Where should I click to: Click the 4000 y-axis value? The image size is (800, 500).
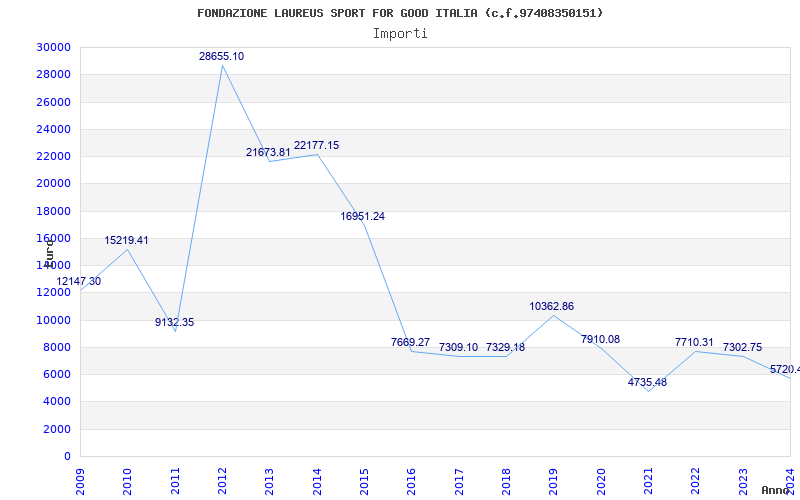pyautogui.click(x=57, y=402)
